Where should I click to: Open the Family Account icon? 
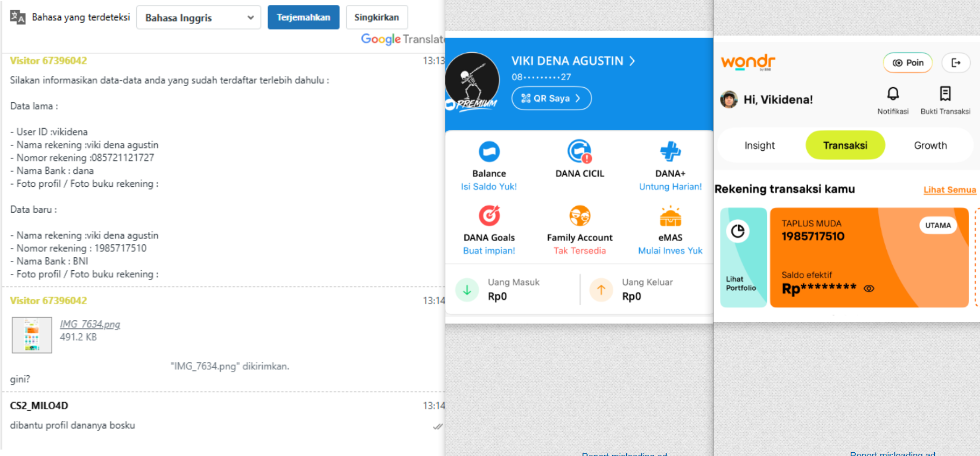(580, 215)
